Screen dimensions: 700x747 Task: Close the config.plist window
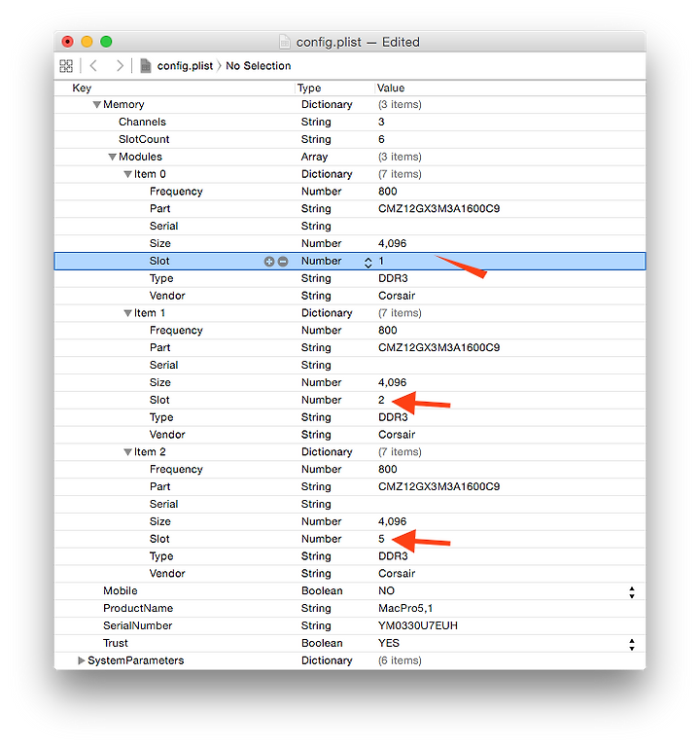point(68,42)
